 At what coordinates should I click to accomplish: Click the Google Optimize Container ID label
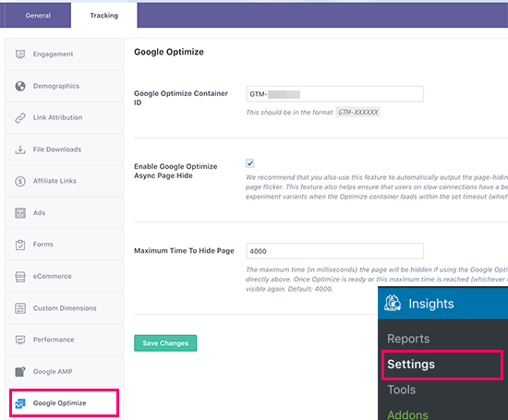(x=181, y=98)
